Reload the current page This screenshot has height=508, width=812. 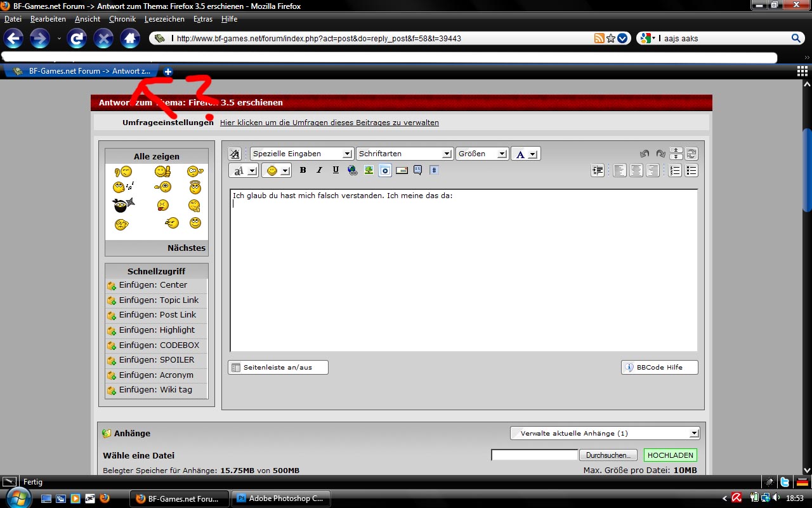pyautogui.click(x=77, y=39)
